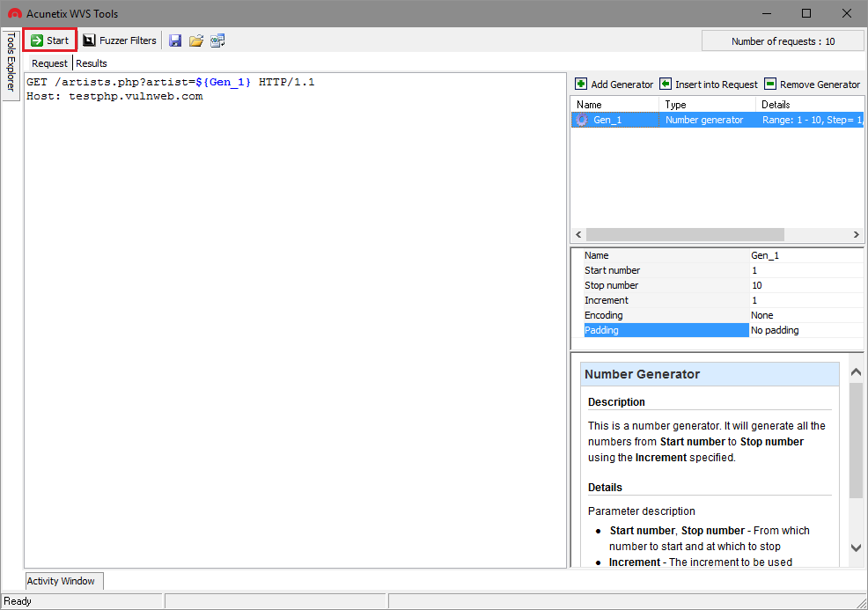Sort by the Details column header
This screenshot has width=868, height=610.
pos(809,105)
